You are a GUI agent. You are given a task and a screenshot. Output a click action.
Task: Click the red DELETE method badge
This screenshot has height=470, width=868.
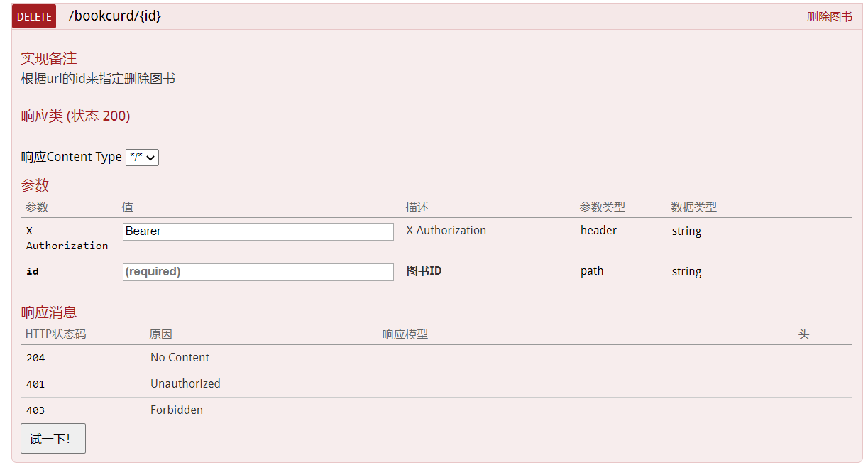tap(34, 16)
